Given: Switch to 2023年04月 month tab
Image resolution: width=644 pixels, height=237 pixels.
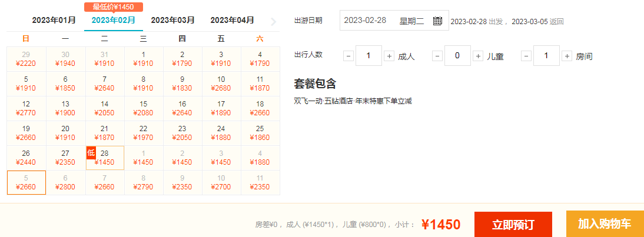Looking at the screenshot, I should (232, 20).
